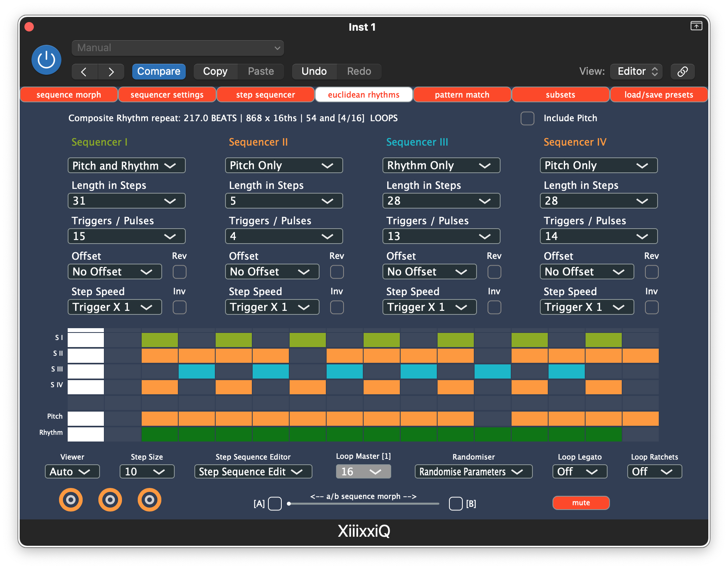
Task: Go to the previous preset with left arrow
Action: 84,72
